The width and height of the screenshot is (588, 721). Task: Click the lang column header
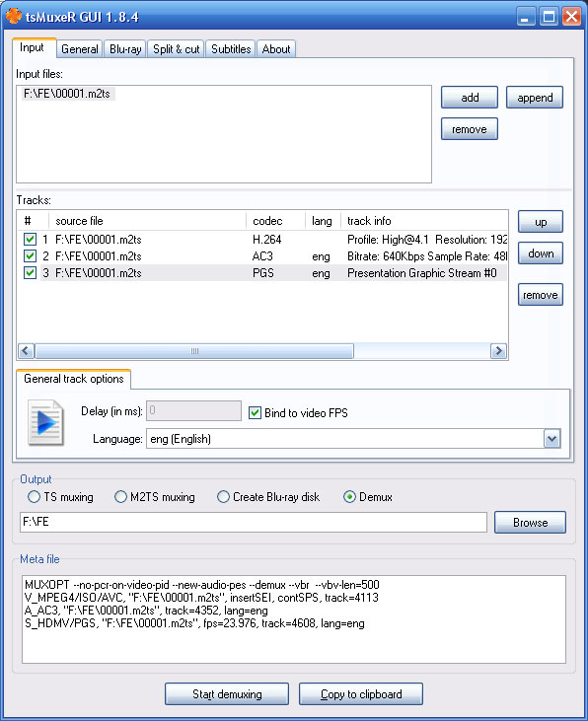coord(323,221)
